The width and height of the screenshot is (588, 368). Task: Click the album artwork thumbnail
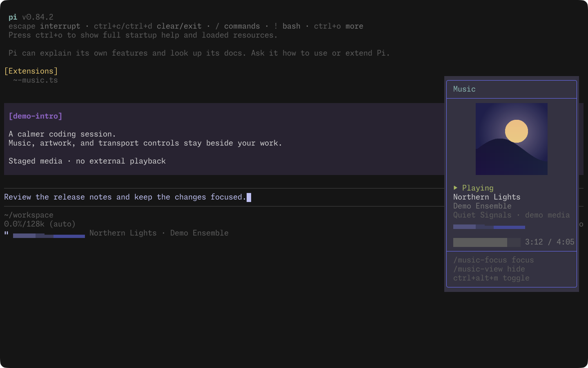pos(511,139)
